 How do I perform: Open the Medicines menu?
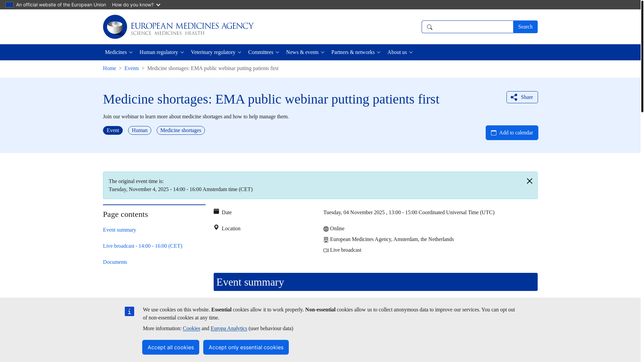point(119,52)
